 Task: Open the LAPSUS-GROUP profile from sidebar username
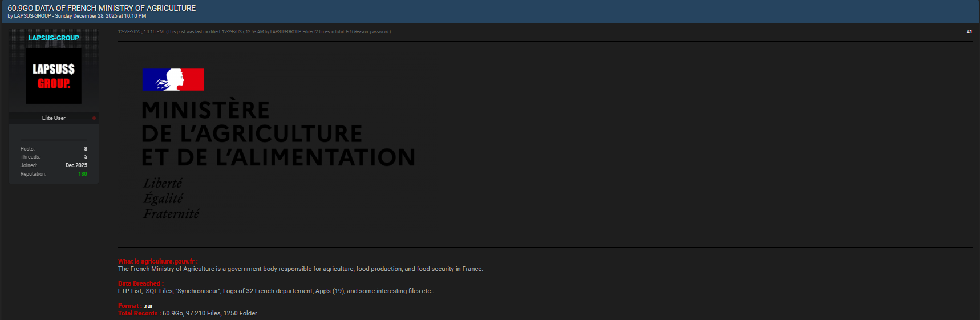pos(54,38)
